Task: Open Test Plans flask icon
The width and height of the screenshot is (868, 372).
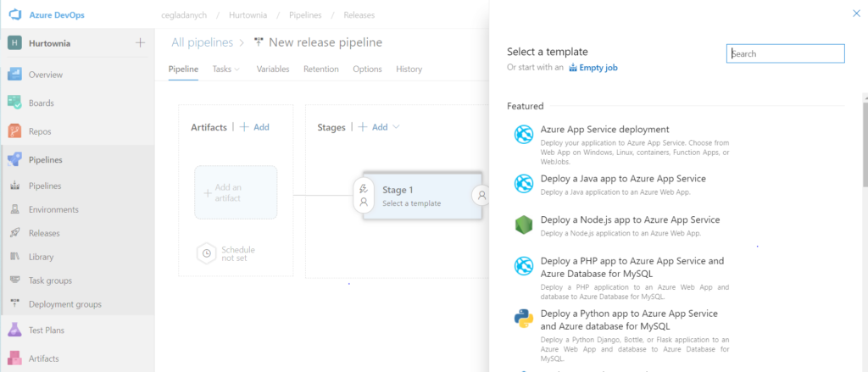Action: point(14,330)
